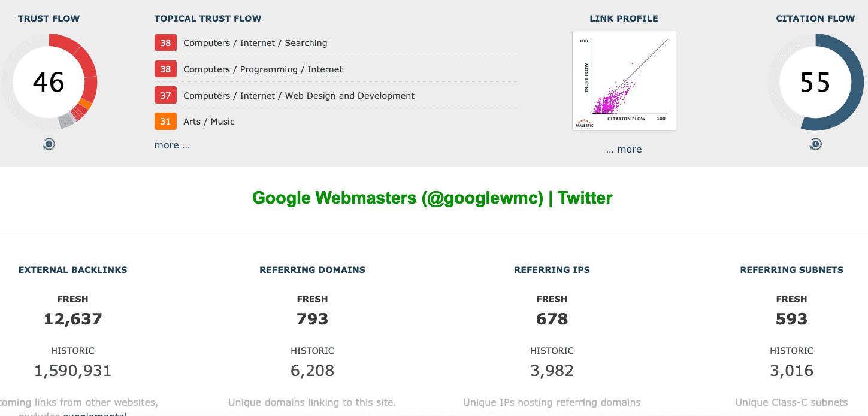Click the history icon under Citation Flow
This screenshot has height=416, width=868.
[815, 144]
